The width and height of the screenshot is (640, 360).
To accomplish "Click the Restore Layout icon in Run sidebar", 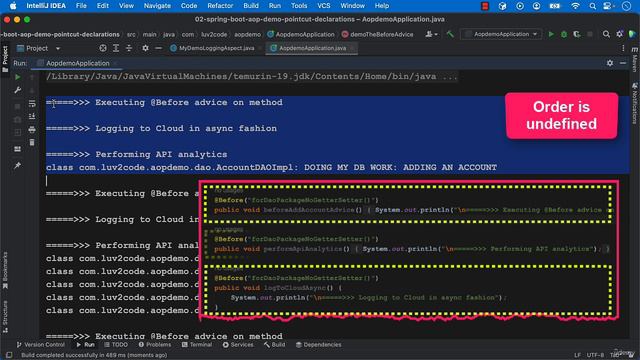I will pyautogui.click(x=18, y=149).
